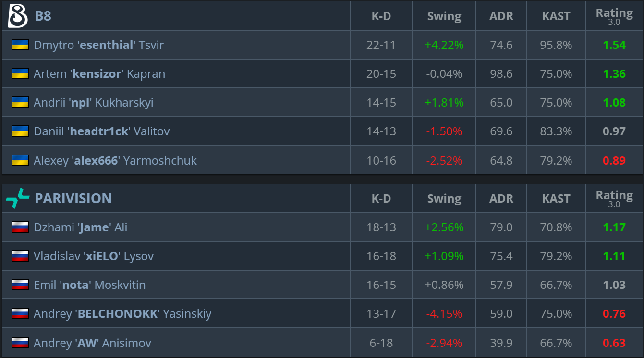This screenshot has height=358, width=644.
Task: Click the Russia flag beside AW
Action: click(20, 343)
